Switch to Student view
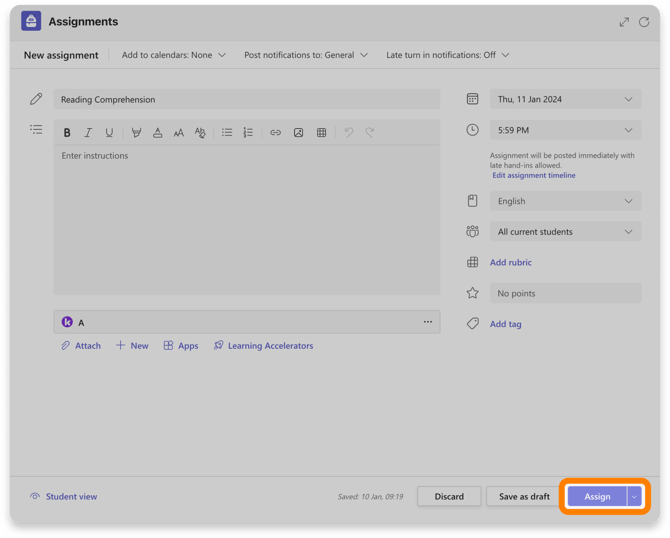 (x=64, y=497)
